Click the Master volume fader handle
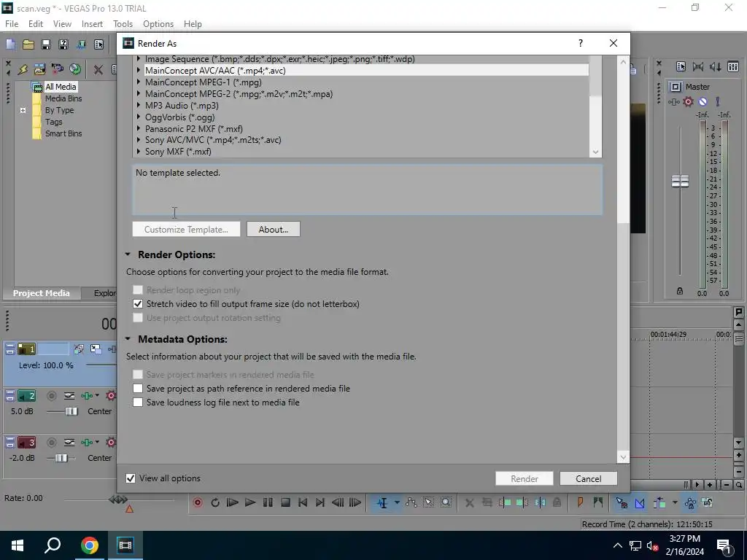This screenshot has width=747, height=560. coord(680,181)
